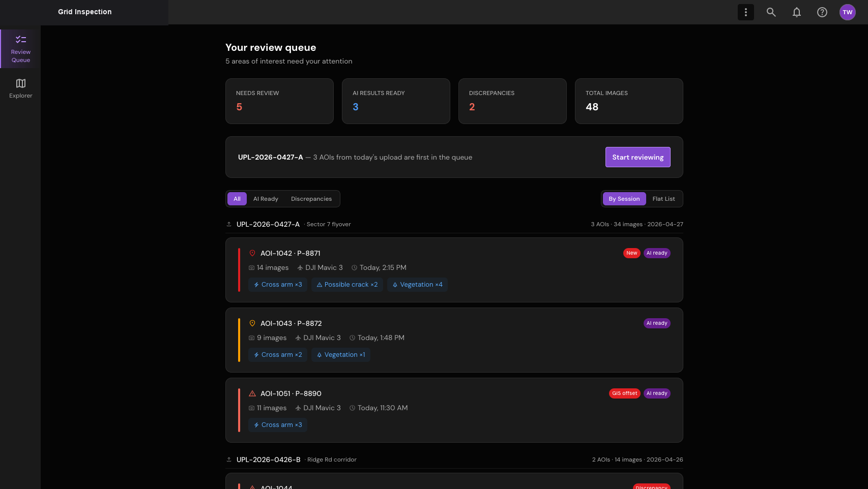Open the Discrepancies stat card

512,101
